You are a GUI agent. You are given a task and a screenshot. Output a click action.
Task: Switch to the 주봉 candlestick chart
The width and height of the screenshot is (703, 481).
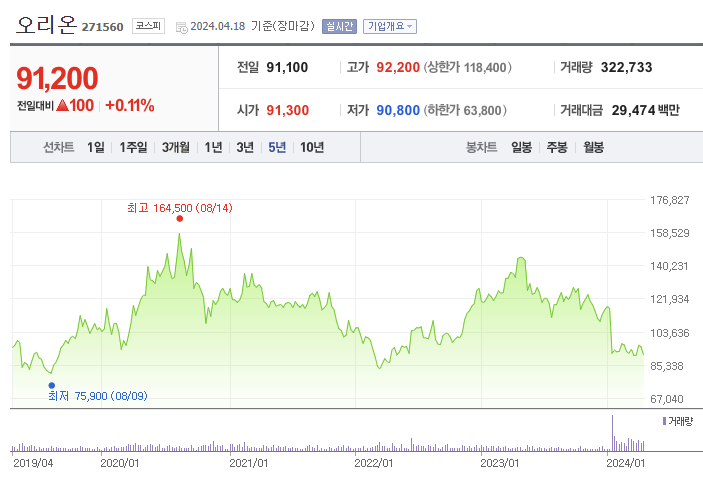[x=557, y=147]
